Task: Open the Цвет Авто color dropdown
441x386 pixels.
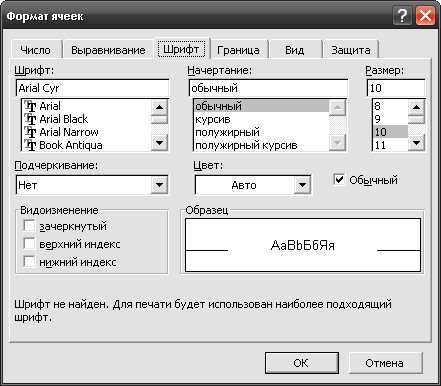Action: 302,185
